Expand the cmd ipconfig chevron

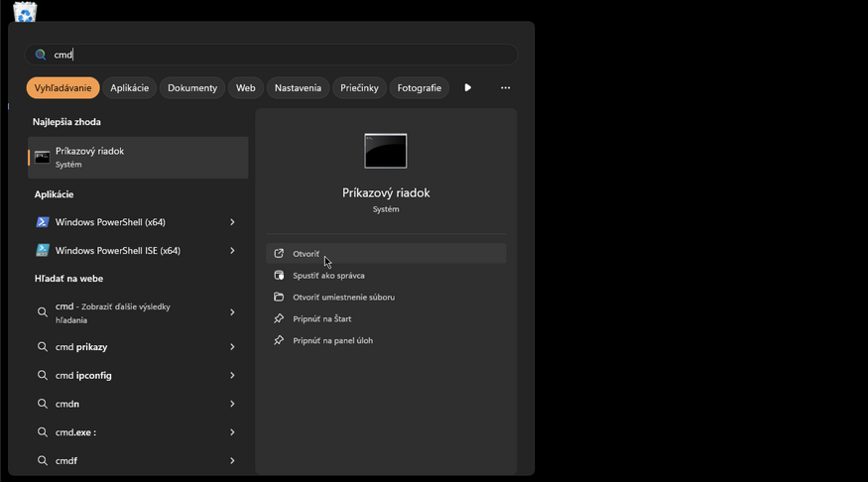coord(232,375)
